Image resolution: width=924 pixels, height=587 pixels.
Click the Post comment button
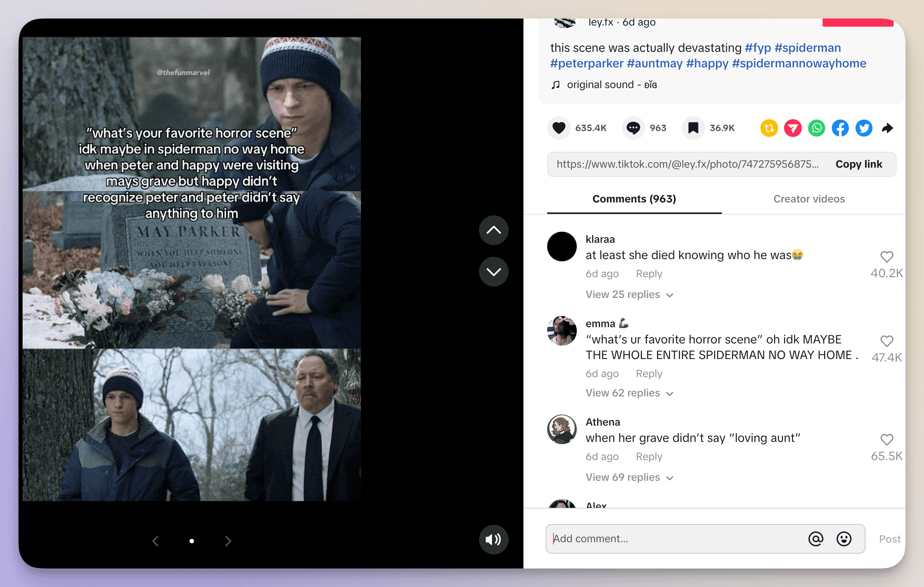(x=890, y=539)
